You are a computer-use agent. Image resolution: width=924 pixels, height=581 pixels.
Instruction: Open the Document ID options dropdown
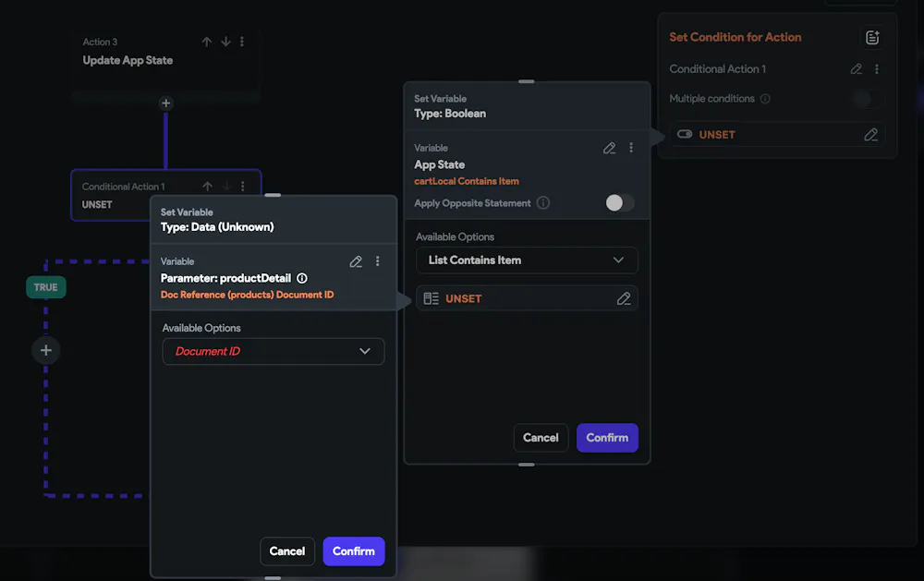pos(274,351)
